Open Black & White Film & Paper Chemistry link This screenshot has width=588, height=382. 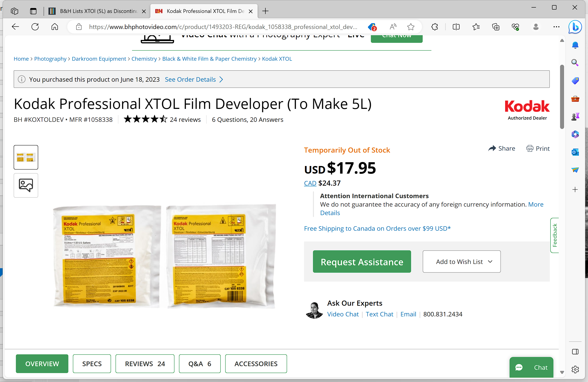click(x=209, y=59)
